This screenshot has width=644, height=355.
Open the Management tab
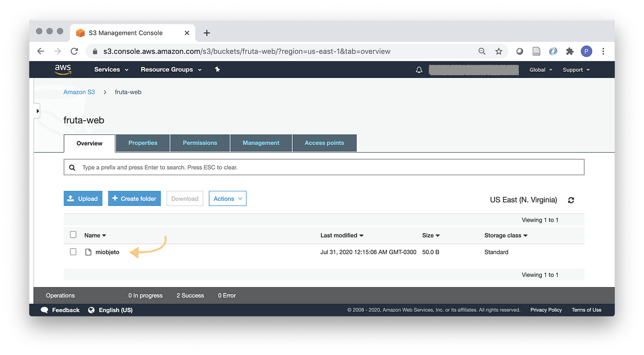(261, 143)
